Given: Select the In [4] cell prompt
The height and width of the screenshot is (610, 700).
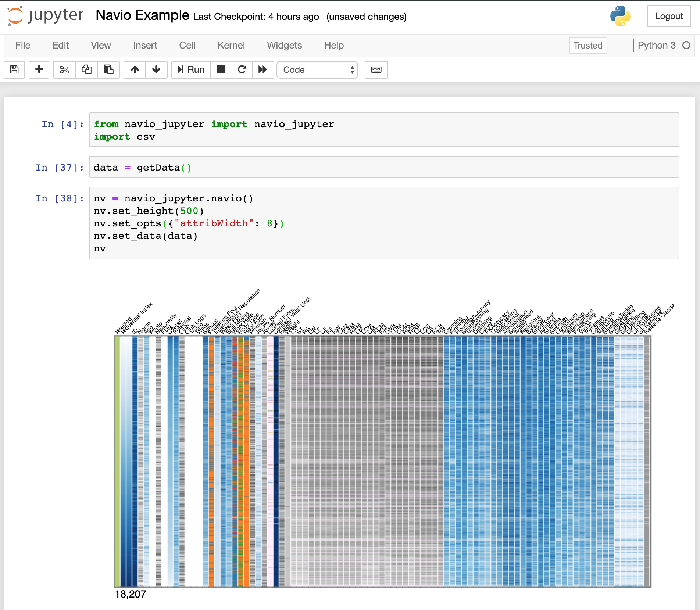Looking at the screenshot, I should (63, 124).
